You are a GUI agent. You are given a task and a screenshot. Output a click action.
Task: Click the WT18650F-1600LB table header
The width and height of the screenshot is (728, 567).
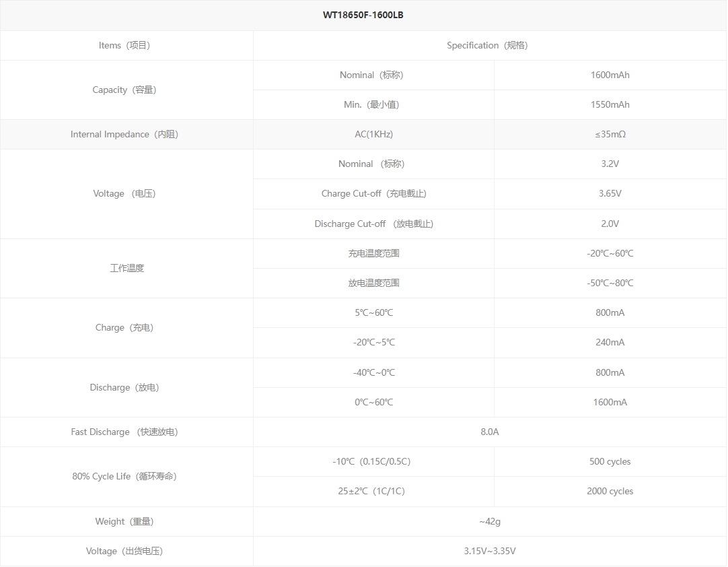[363, 15]
